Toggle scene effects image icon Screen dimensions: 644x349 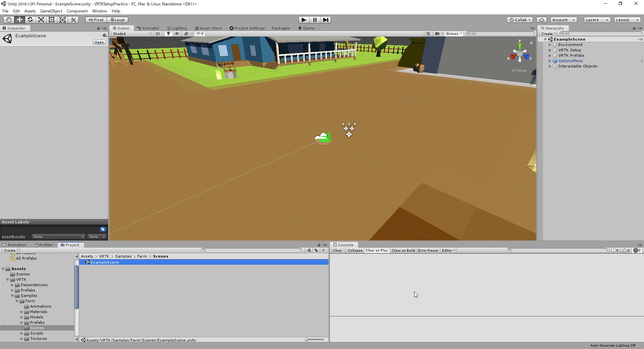click(x=186, y=34)
